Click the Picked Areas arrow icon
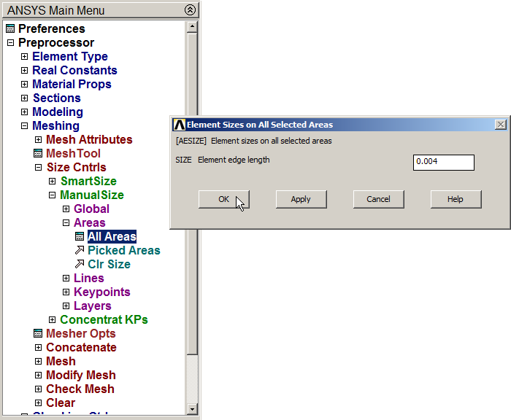511x420 pixels. tap(80, 251)
